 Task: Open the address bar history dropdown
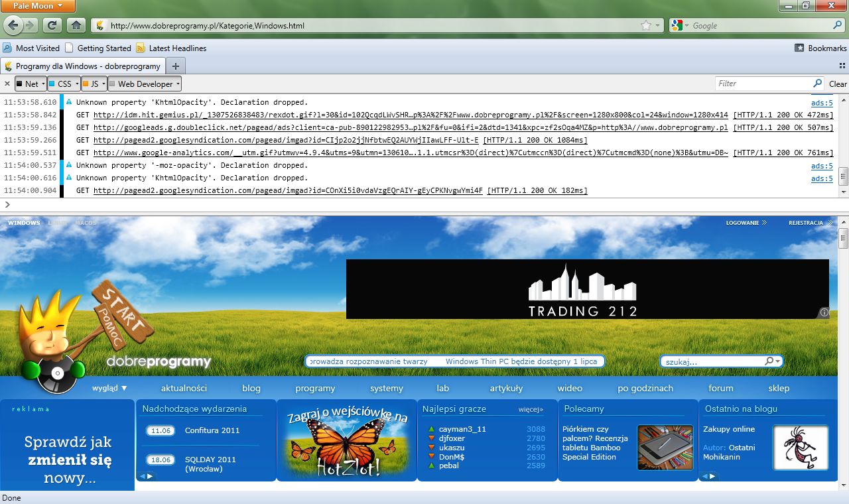pos(658,25)
